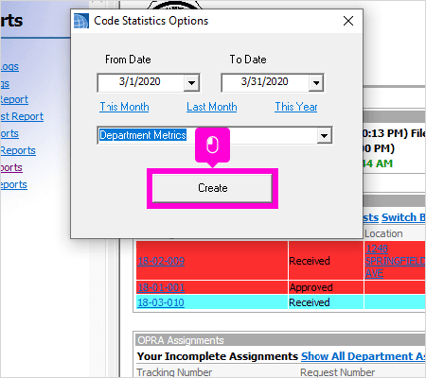Open the purple visited sidebar link ending in 'ports'
Image resolution: width=426 pixels, height=378 pixels.
[x=11, y=167]
